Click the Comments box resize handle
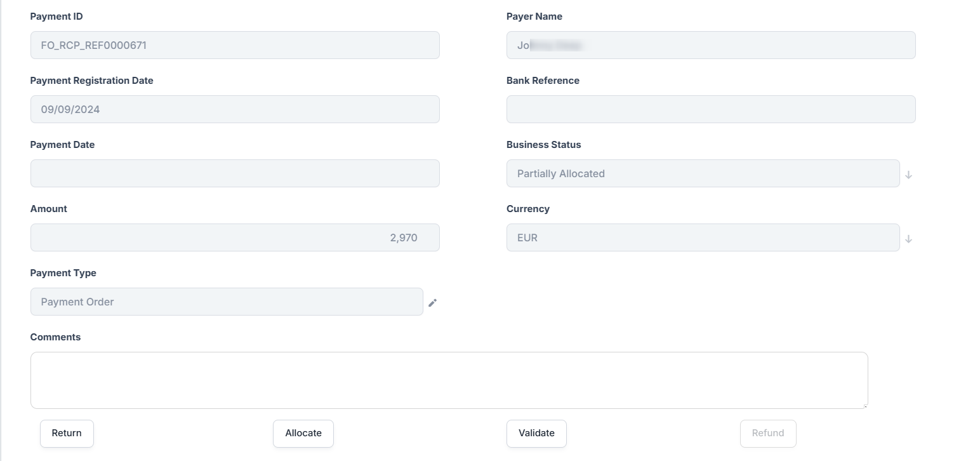Image resolution: width=980 pixels, height=461 pixels. click(865, 405)
